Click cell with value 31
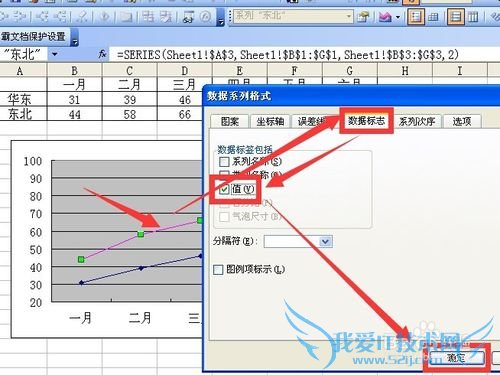 click(75, 99)
